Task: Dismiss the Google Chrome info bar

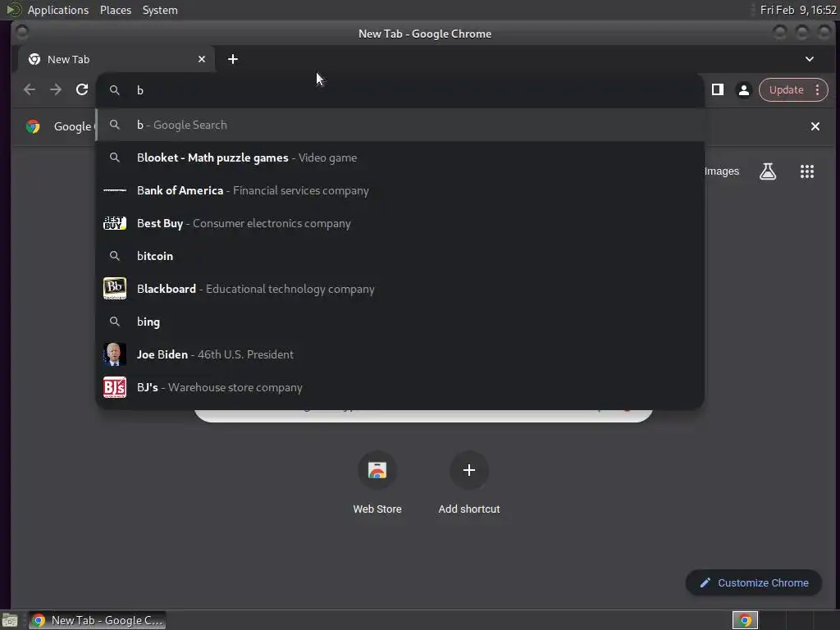Action: pyautogui.click(x=815, y=126)
